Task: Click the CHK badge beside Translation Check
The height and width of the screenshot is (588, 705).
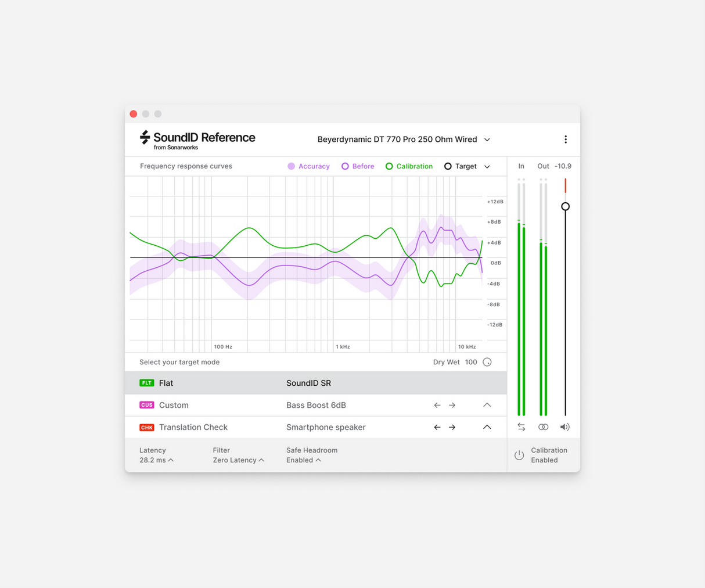Action: point(146,427)
